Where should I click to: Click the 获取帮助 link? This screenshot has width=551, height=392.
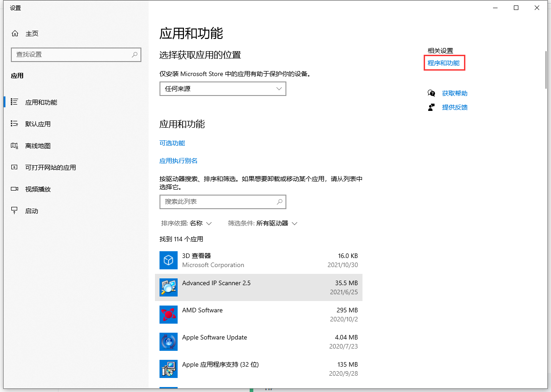point(455,93)
